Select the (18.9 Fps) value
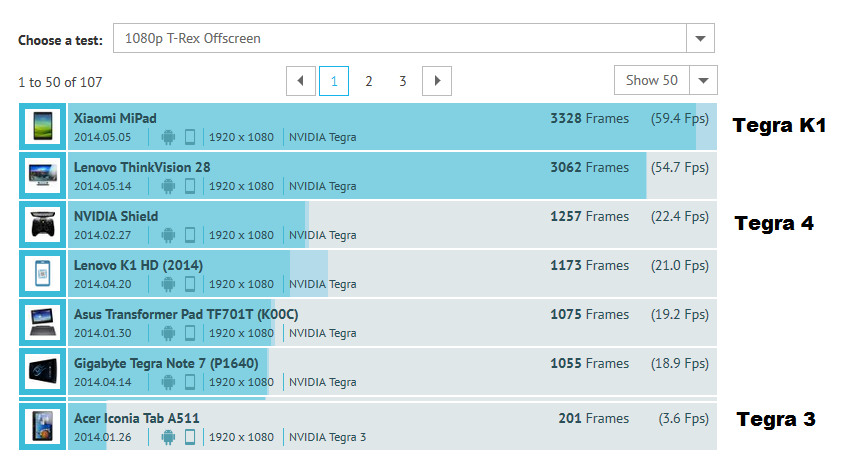844x466 pixels. (680, 363)
